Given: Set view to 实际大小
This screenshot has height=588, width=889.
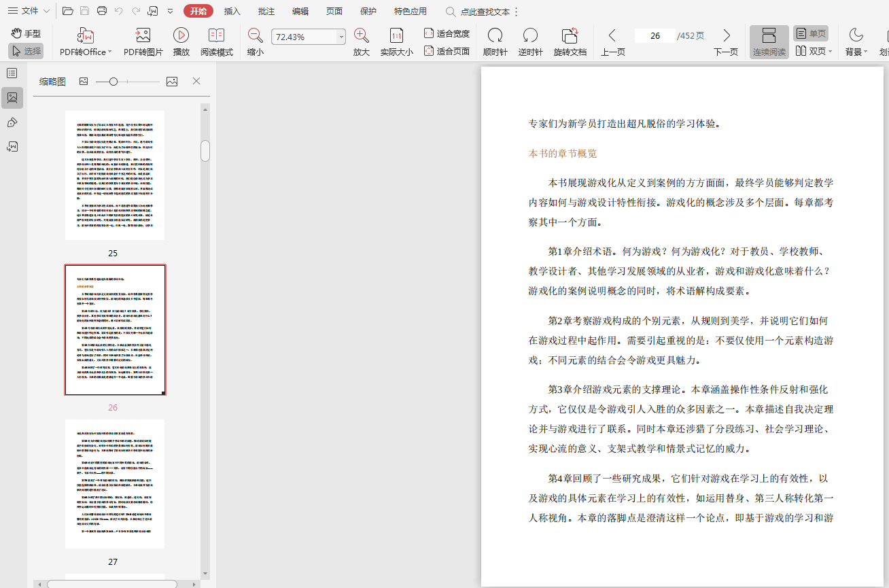Looking at the screenshot, I should tap(396, 36).
